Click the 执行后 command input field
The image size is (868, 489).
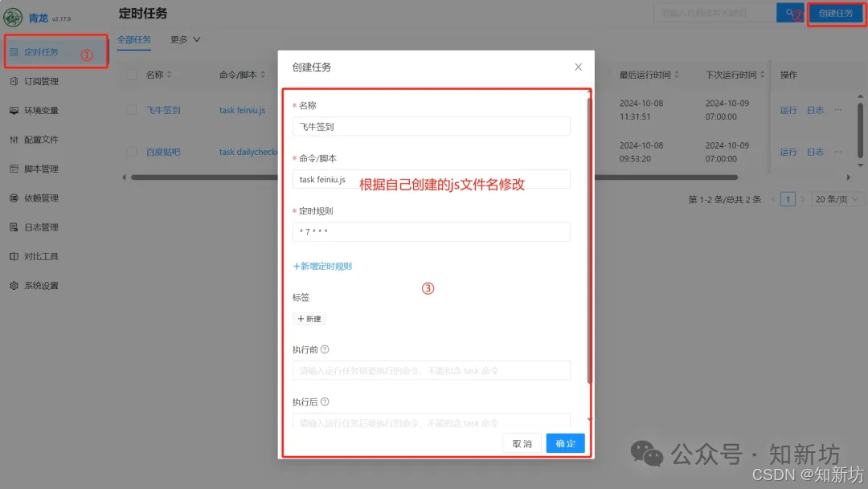[432, 421]
